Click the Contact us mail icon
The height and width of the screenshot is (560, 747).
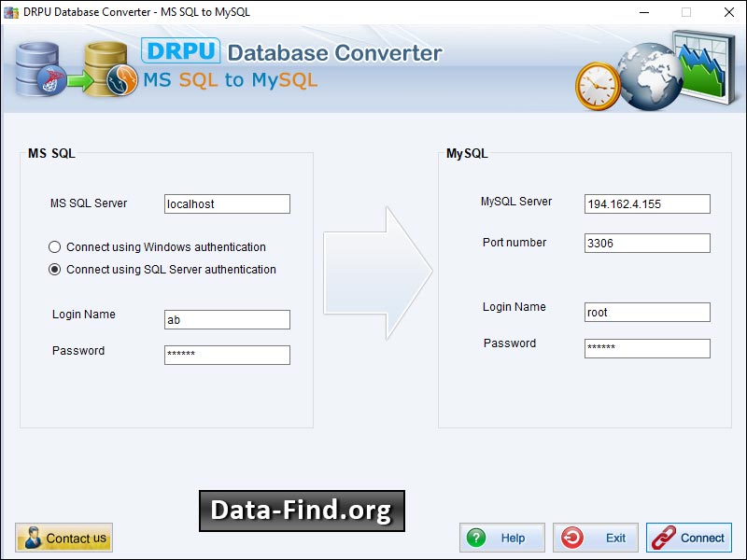click(31, 538)
